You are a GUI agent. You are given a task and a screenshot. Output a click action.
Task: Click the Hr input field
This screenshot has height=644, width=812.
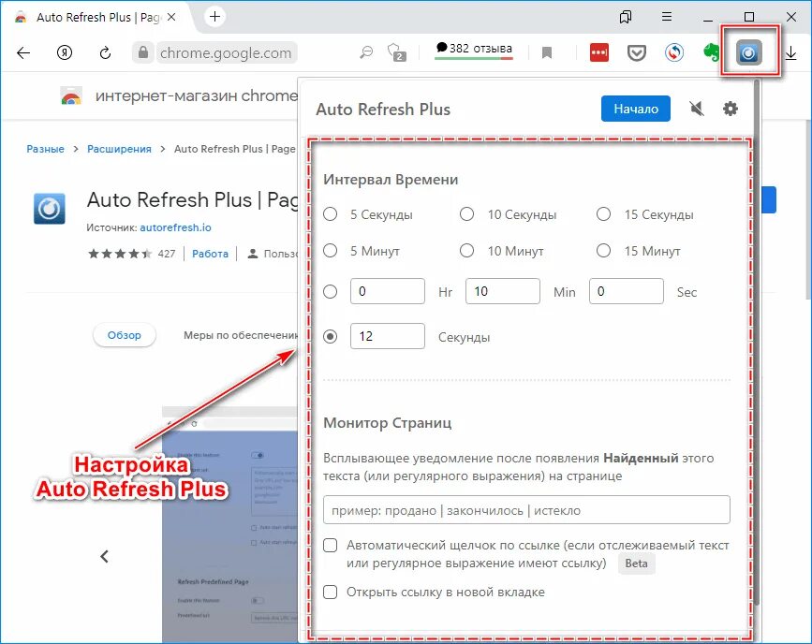[388, 291]
